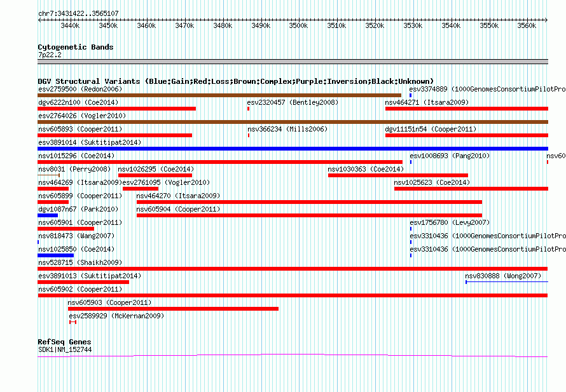Click nsv605893 (Cooper2011) label
This screenshot has height=392, width=566.
(x=80, y=129)
